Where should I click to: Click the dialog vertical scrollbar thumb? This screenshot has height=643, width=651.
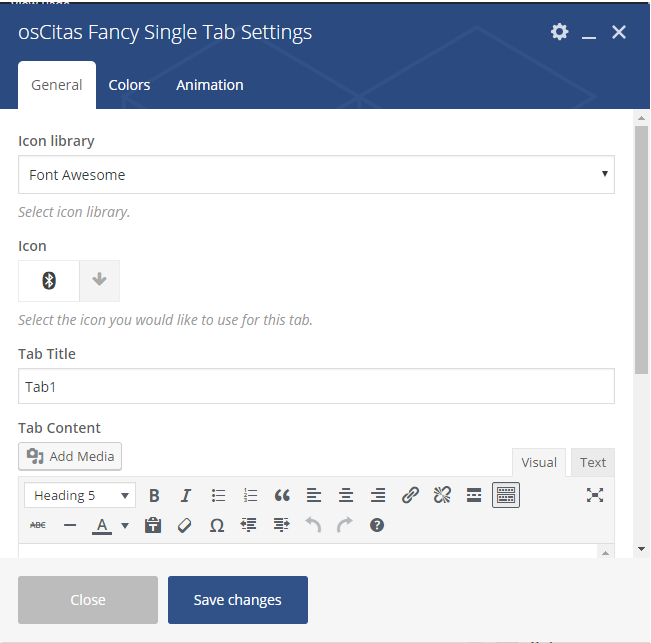641,250
